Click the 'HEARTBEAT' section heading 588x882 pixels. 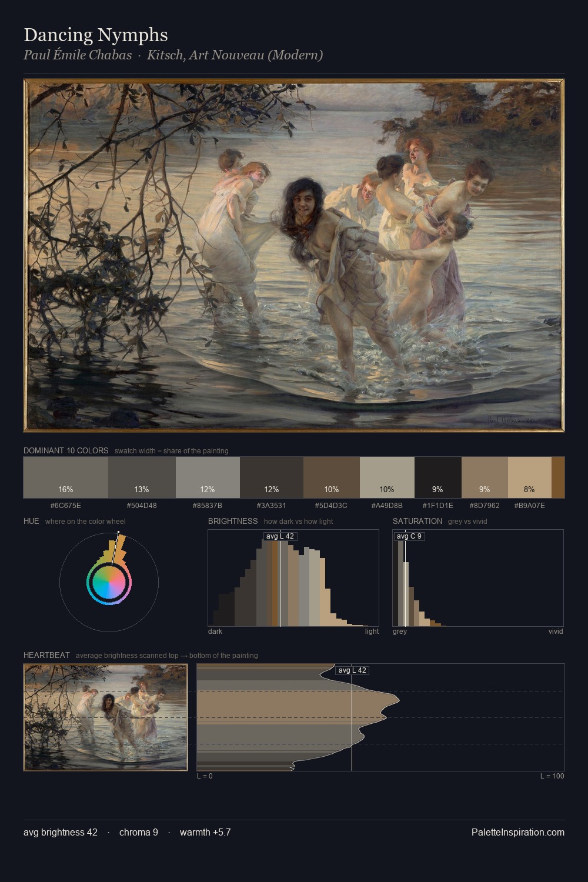pos(46,655)
